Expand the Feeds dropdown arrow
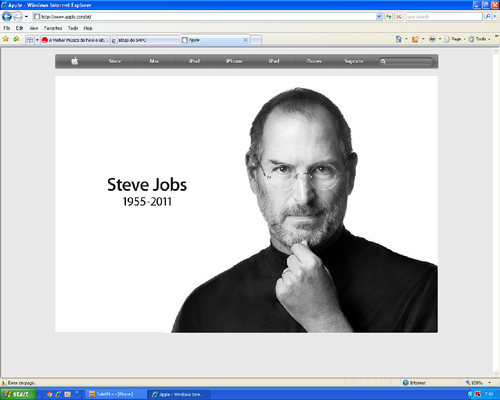Image resolution: width=500 pixels, height=400 pixels. [423, 39]
